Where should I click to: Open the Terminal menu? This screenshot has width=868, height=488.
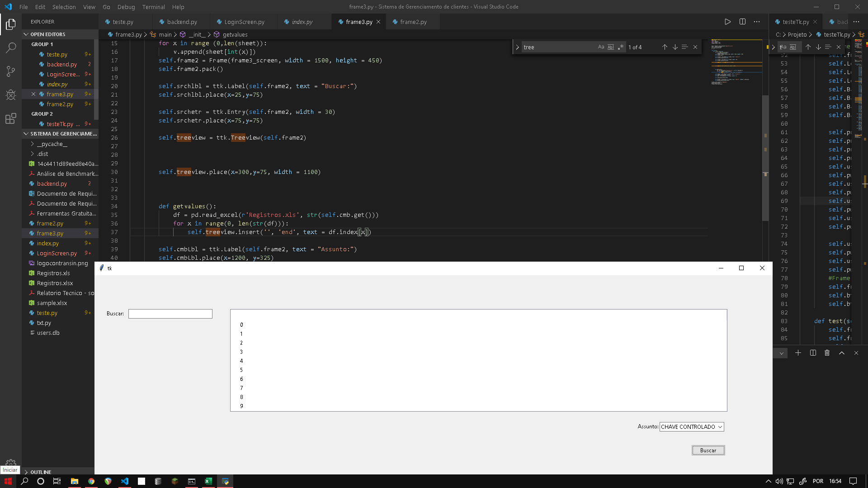[x=153, y=7]
